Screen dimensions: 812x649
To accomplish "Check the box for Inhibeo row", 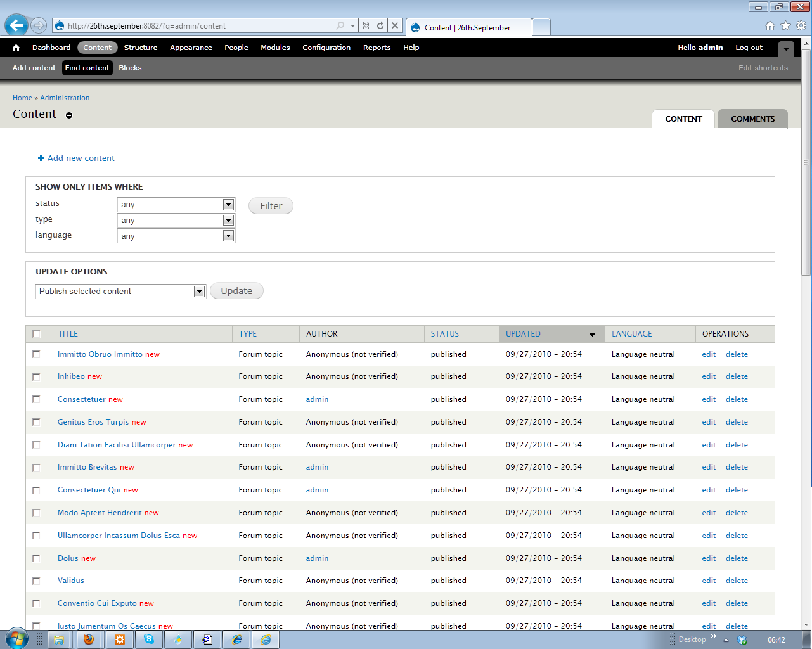I will tap(36, 377).
